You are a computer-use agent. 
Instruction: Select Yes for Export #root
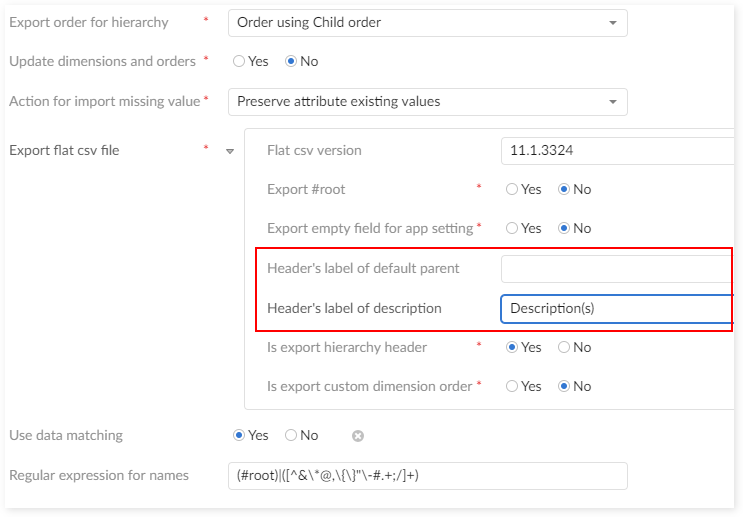512,189
